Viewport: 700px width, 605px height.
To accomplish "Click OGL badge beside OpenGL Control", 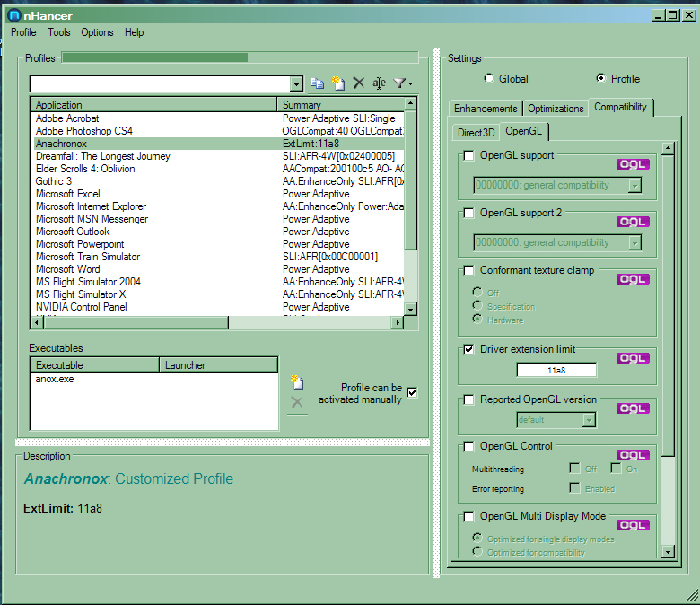I will coord(633,455).
